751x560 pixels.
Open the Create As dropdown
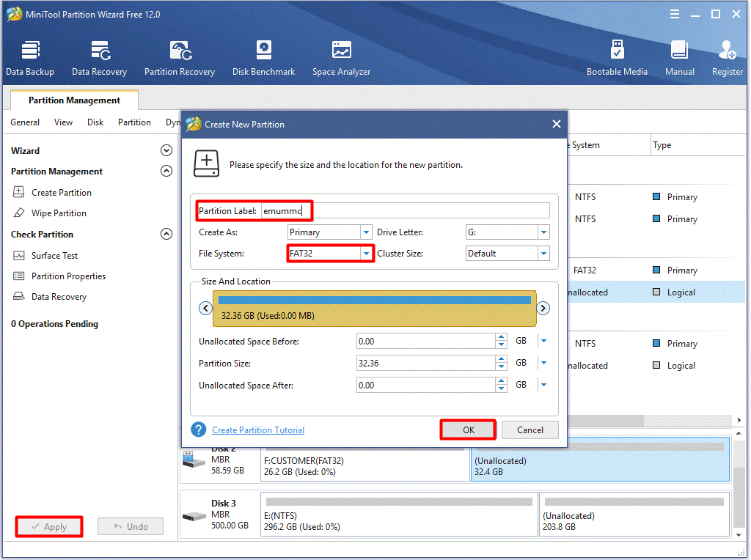[x=367, y=232]
